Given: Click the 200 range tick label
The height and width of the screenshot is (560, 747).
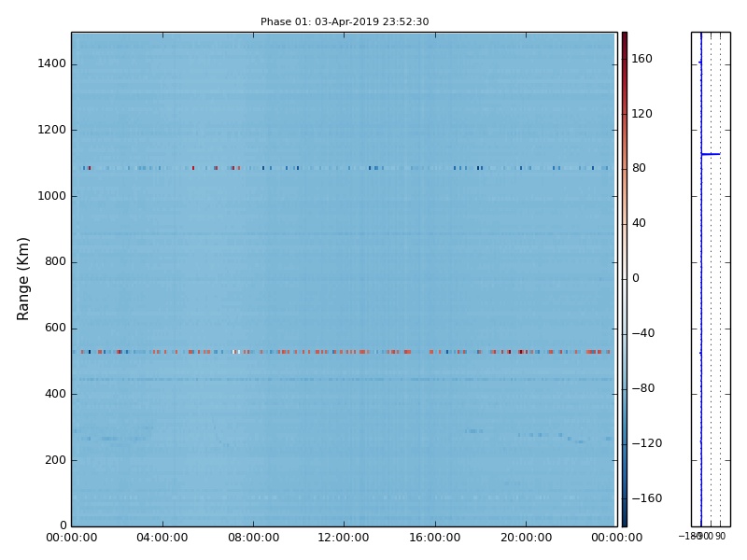Looking at the screenshot, I should point(55,460).
